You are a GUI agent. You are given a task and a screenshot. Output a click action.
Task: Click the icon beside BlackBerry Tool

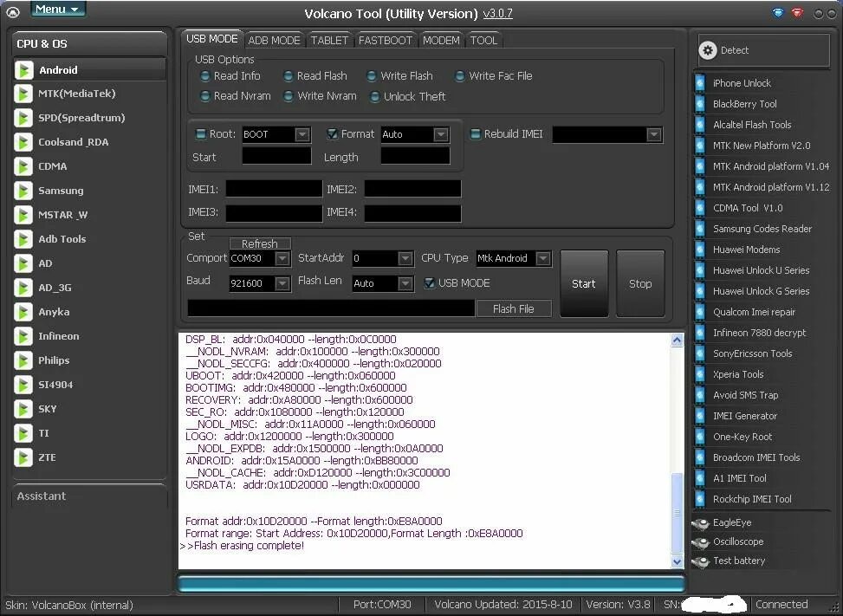click(x=700, y=104)
